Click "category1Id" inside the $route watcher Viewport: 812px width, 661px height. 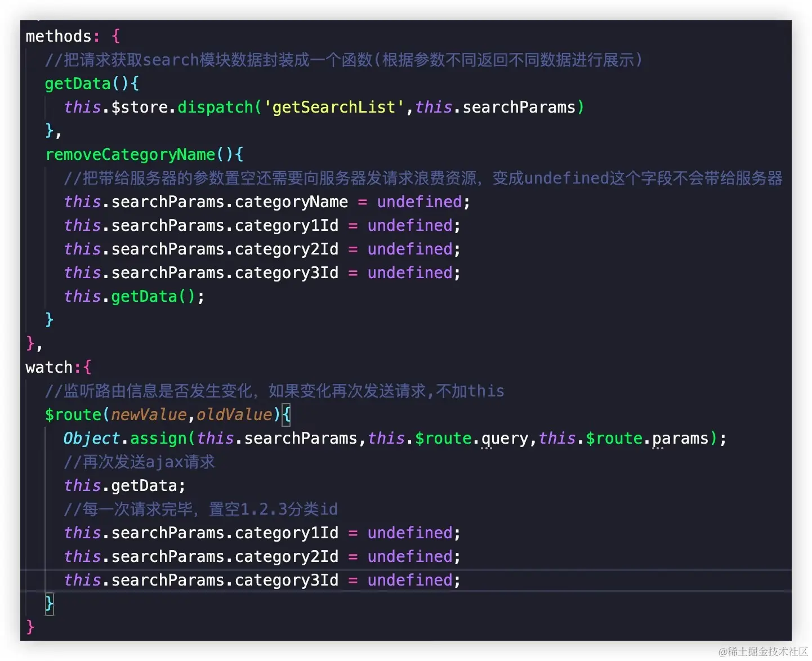pyautogui.click(x=287, y=533)
